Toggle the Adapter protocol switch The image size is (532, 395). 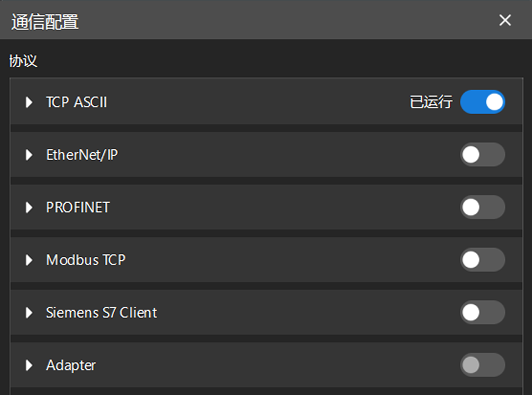pyautogui.click(x=482, y=365)
